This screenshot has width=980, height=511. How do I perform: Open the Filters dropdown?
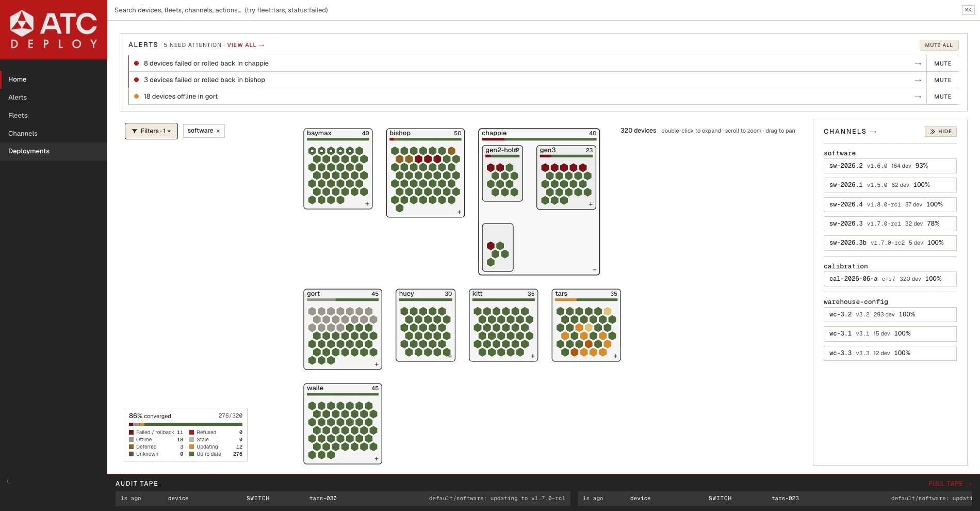click(x=151, y=131)
